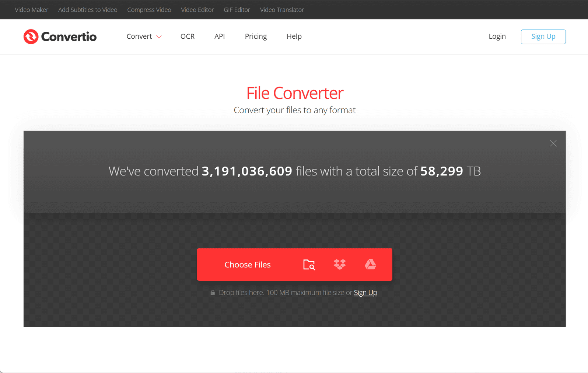Expand the Convert dropdown menu
Image resolution: width=588 pixels, height=373 pixels.
point(144,36)
